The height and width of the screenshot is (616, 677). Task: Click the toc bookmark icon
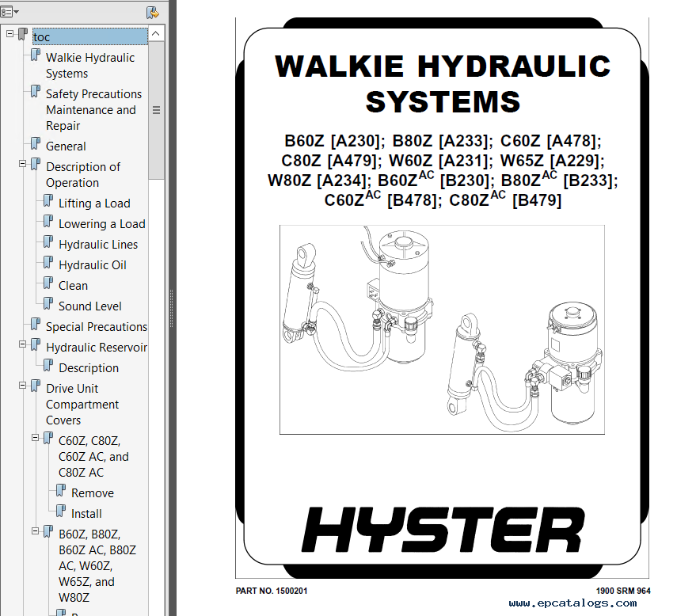(x=23, y=34)
